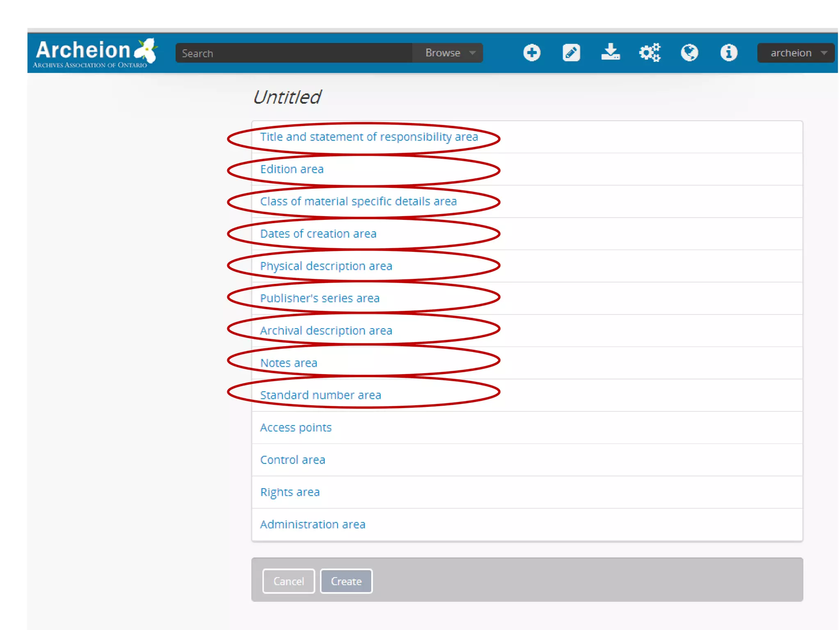Viewport: 840px width, 630px height.
Task: Expand the Notes area section
Action: (288, 363)
